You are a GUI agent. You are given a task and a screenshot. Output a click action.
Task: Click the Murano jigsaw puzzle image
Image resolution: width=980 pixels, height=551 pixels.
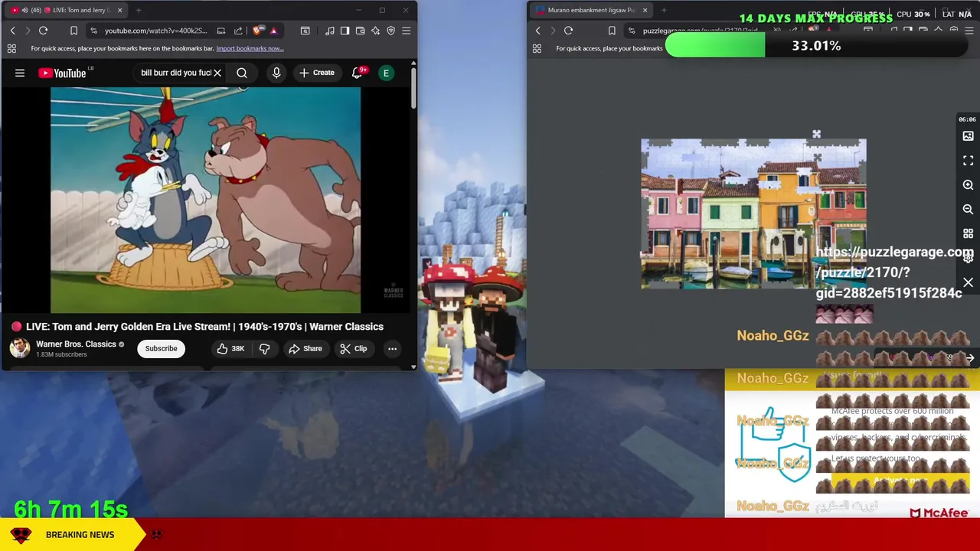[753, 214]
